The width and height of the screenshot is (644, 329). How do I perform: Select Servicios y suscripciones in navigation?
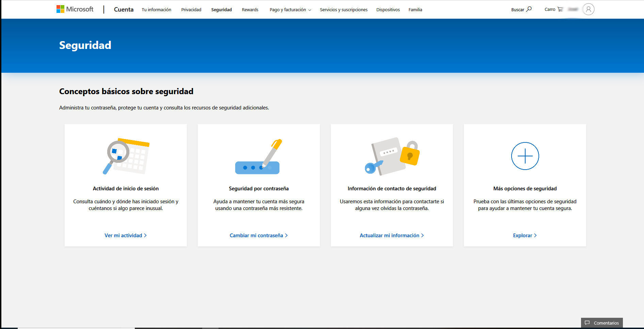(343, 10)
